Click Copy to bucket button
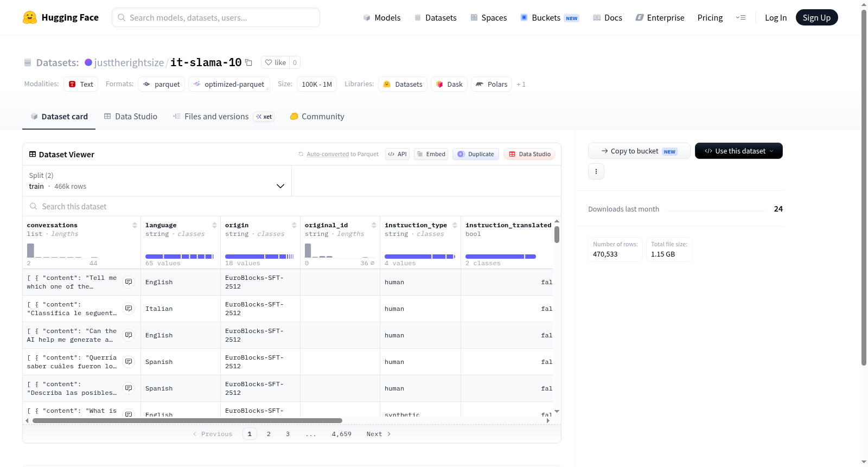 [x=639, y=151]
